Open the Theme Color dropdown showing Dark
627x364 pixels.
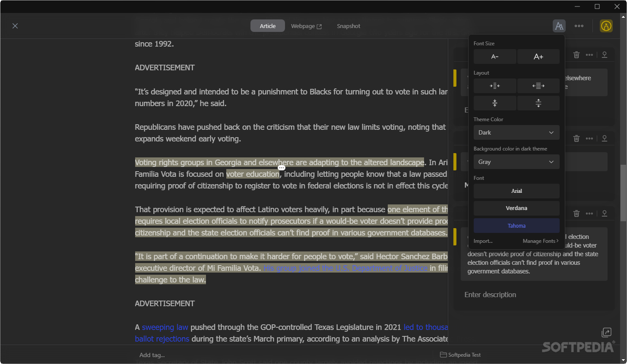tap(516, 132)
